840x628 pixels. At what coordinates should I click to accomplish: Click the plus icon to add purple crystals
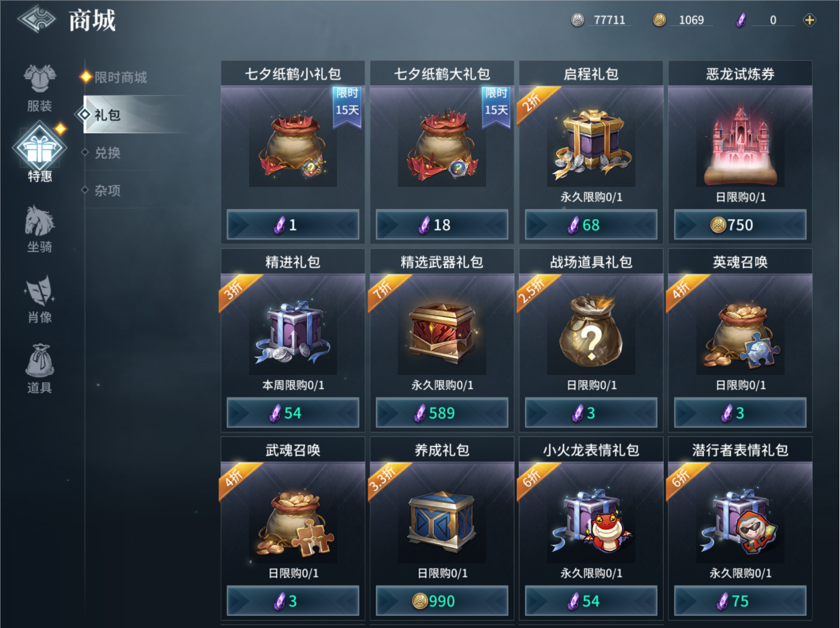pos(809,20)
